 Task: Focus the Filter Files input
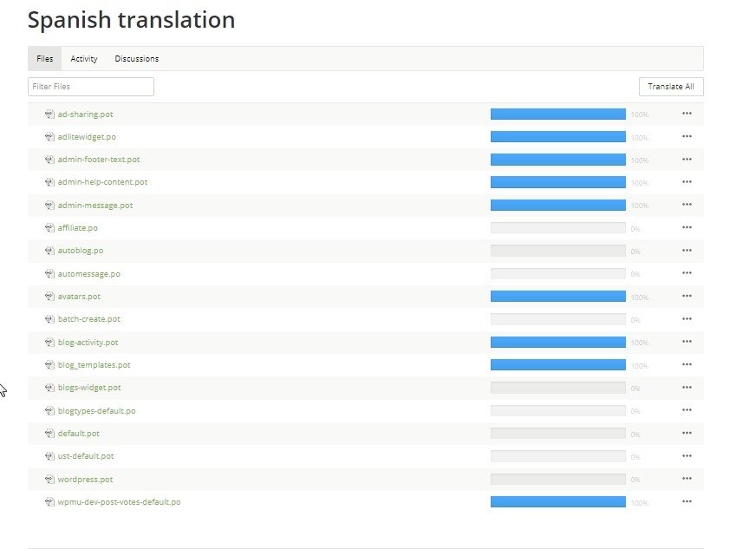(91, 87)
